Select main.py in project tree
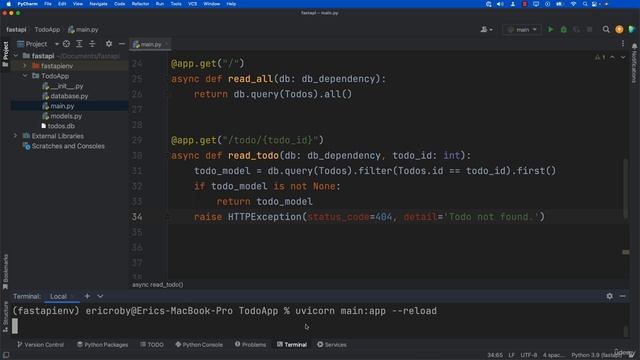 click(x=58, y=106)
